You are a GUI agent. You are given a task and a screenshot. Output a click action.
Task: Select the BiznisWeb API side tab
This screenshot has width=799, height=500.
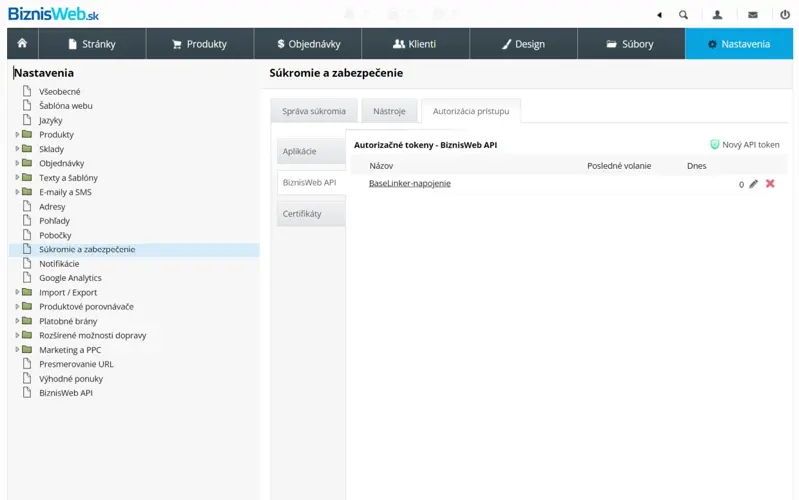pyautogui.click(x=311, y=182)
